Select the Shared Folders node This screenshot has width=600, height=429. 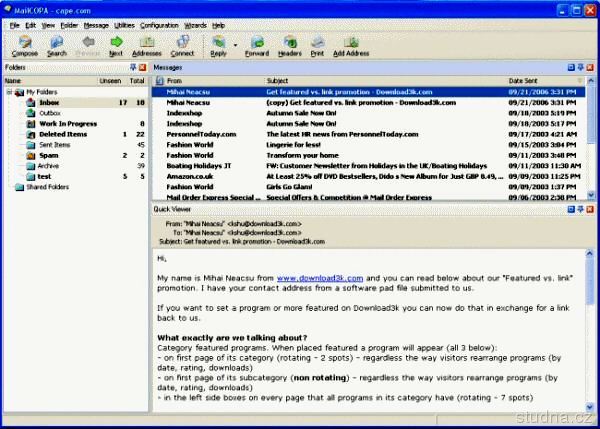47,187
